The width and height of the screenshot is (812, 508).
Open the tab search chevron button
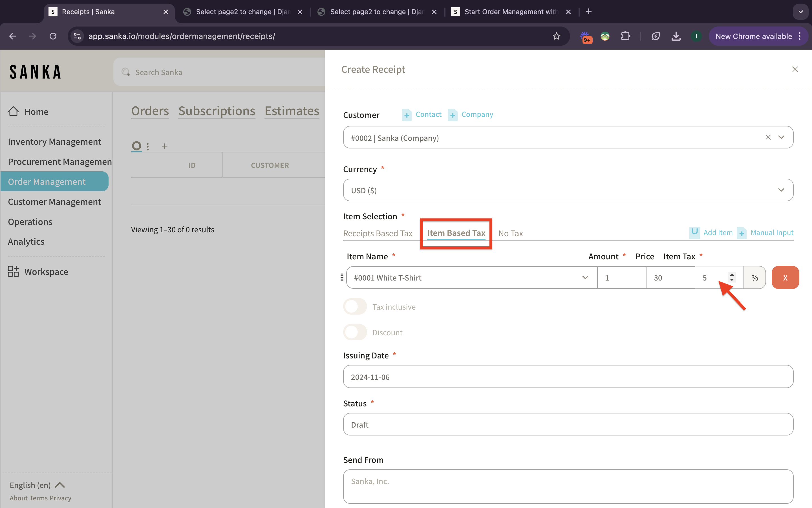pyautogui.click(x=801, y=12)
